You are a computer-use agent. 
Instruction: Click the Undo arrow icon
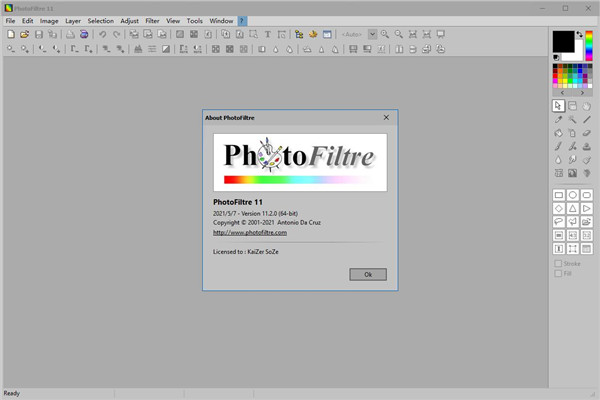pos(102,34)
